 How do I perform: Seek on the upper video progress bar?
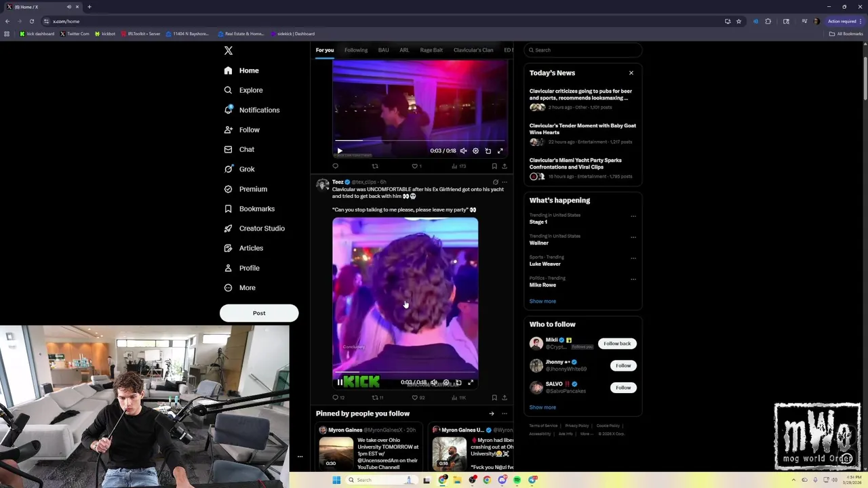(420, 141)
